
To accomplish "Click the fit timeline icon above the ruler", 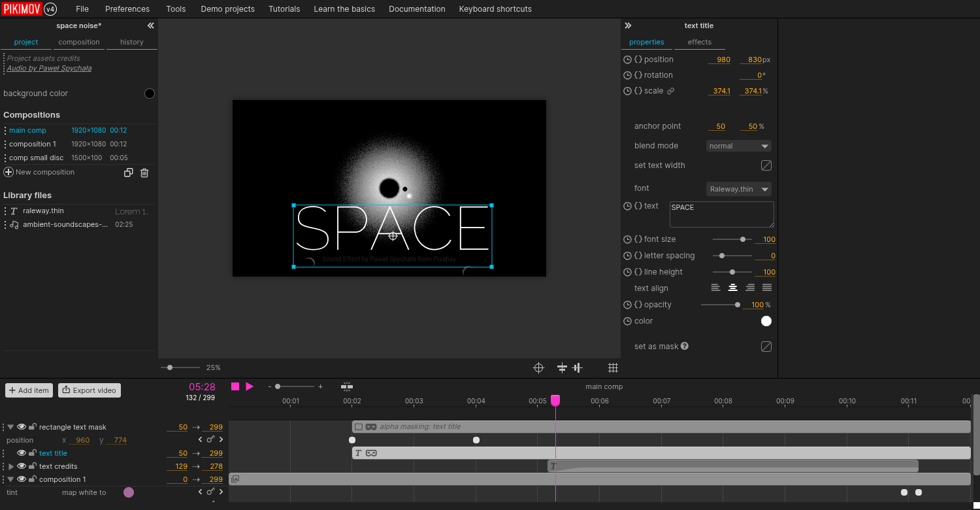I will point(347,386).
